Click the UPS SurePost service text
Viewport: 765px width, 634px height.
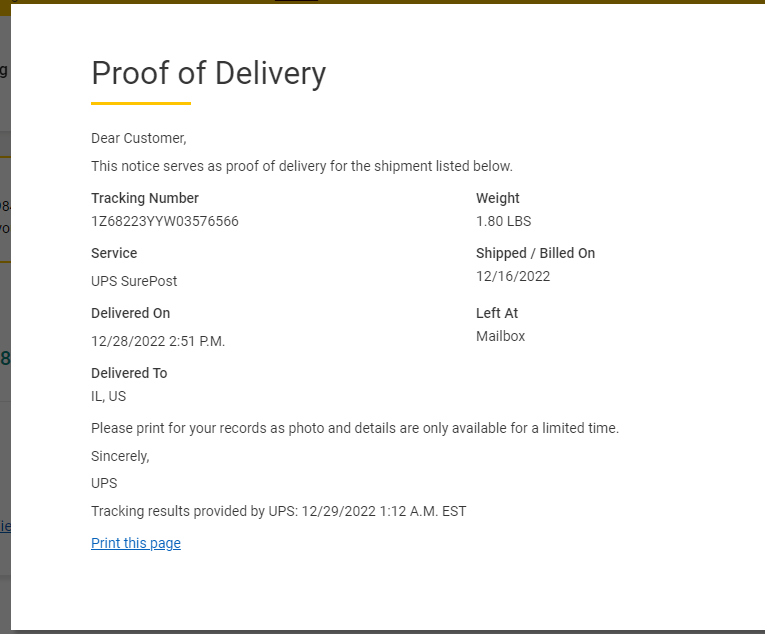point(134,281)
